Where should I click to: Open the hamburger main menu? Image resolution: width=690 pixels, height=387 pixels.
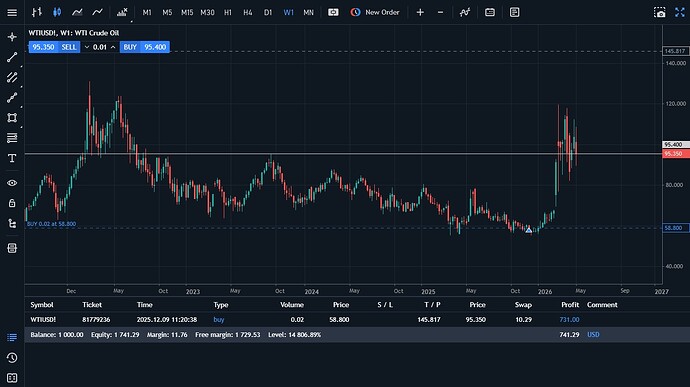[x=12, y=12]
